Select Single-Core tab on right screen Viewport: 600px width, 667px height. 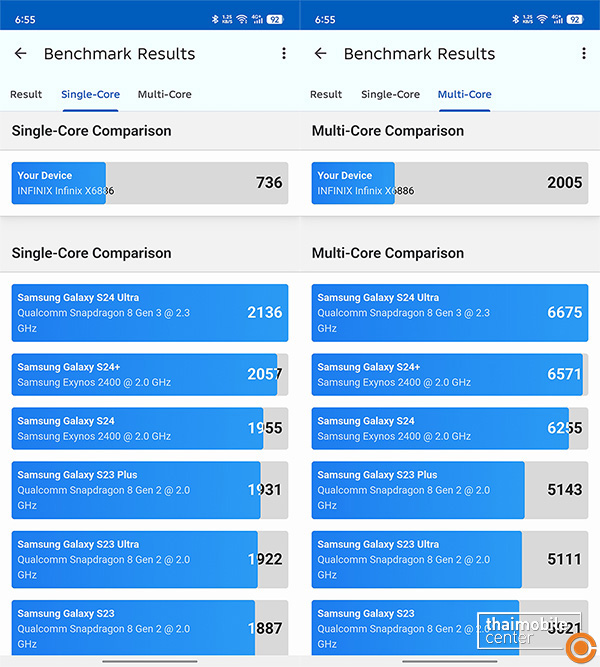[x=390, y=94]
